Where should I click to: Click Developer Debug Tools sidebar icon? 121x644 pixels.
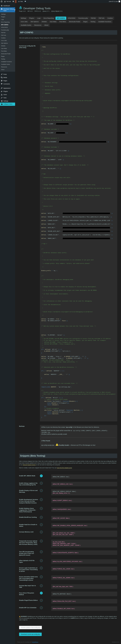point(2,9)
